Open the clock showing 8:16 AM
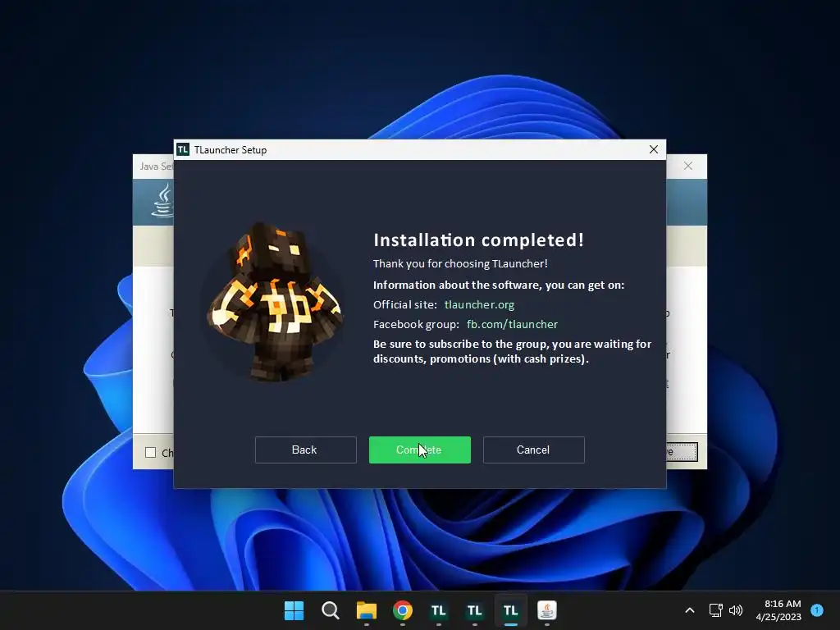The image size is (840, 630). tap(778, 610)
